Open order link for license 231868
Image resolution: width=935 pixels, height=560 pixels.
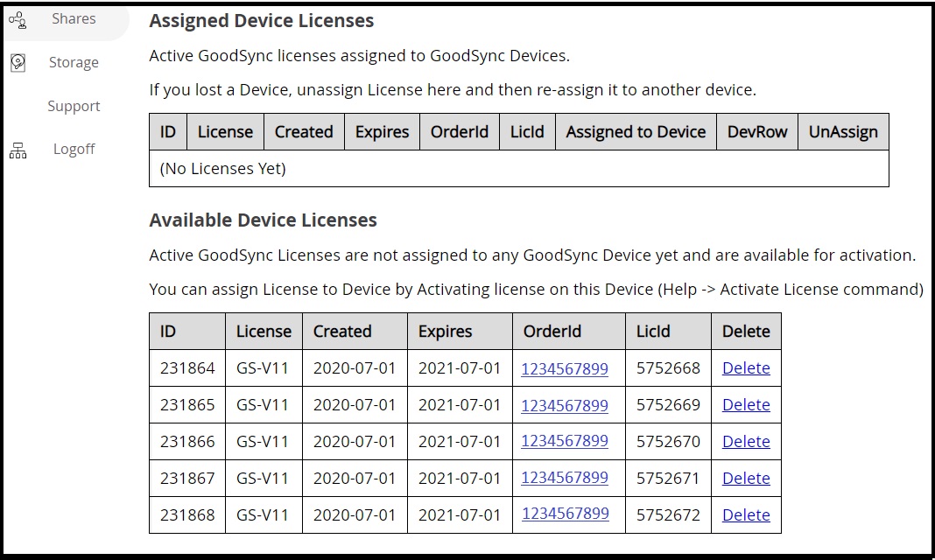pyautogui.click(x=565, y=514)
